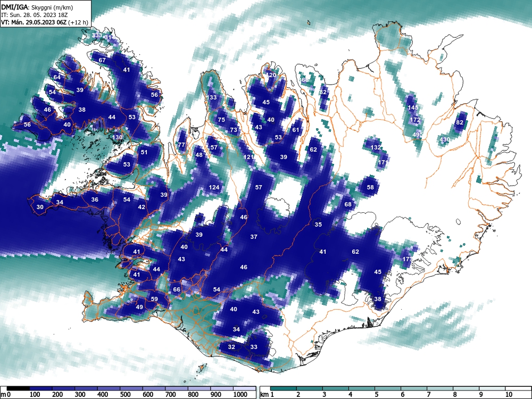The image size is (532, 399).
Task: Click the visibility value 51 on the map
Action: click(x=144, y=152)
